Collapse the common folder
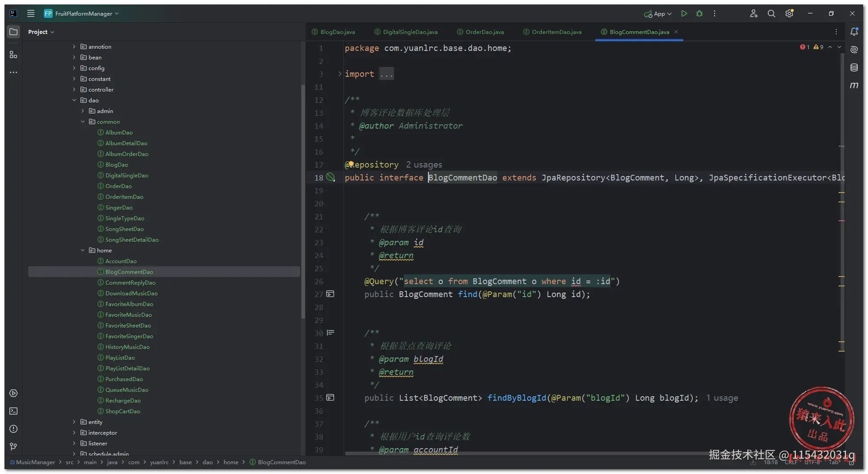 pos(83,122)
